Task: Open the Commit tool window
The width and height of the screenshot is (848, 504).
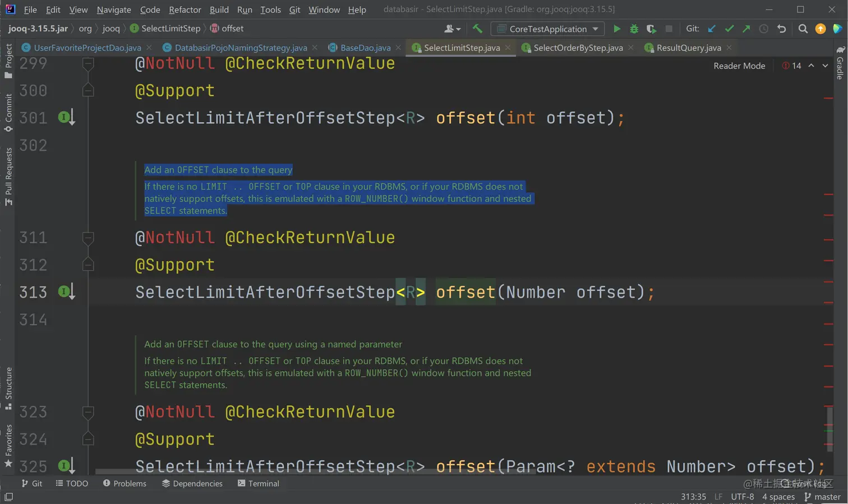Action: pos(8,113)
